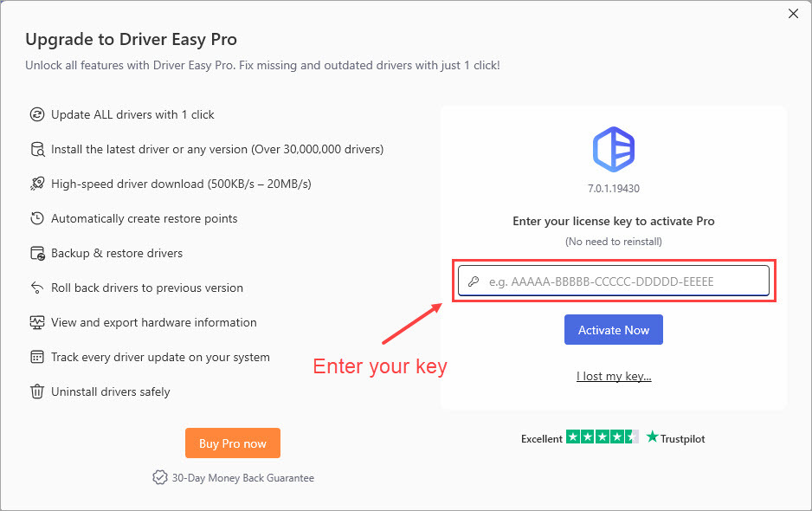Click the Backup & restore drivers icon
Screen dimensions: 812x511
tap(36, 253)
